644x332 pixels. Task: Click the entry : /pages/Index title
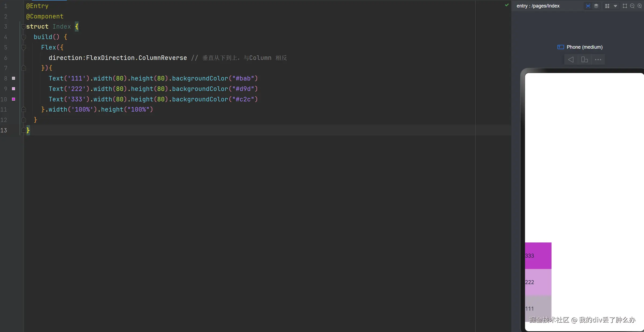(x=538, y=6)
